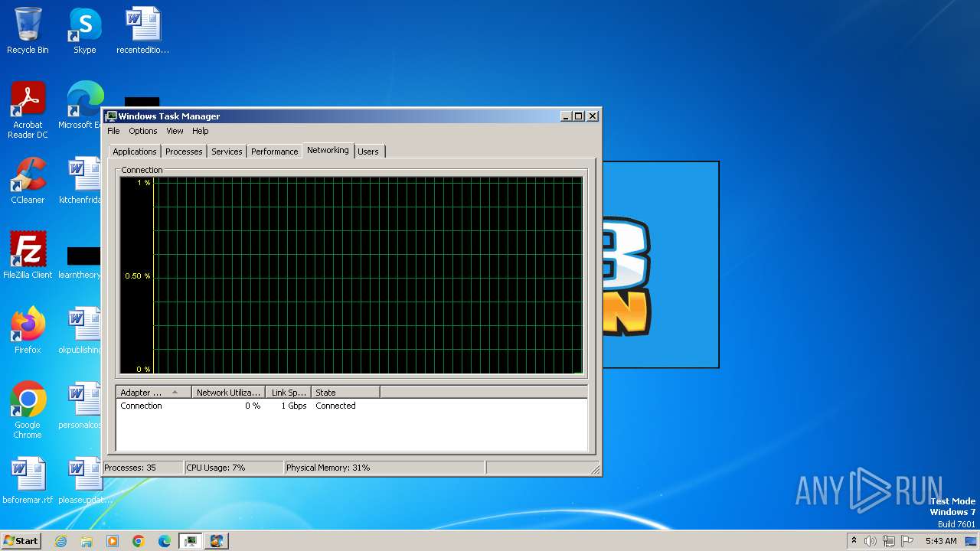The image size is (980, 551).
Task: Switch to the Users tab
Action: (x=368, y=152)
